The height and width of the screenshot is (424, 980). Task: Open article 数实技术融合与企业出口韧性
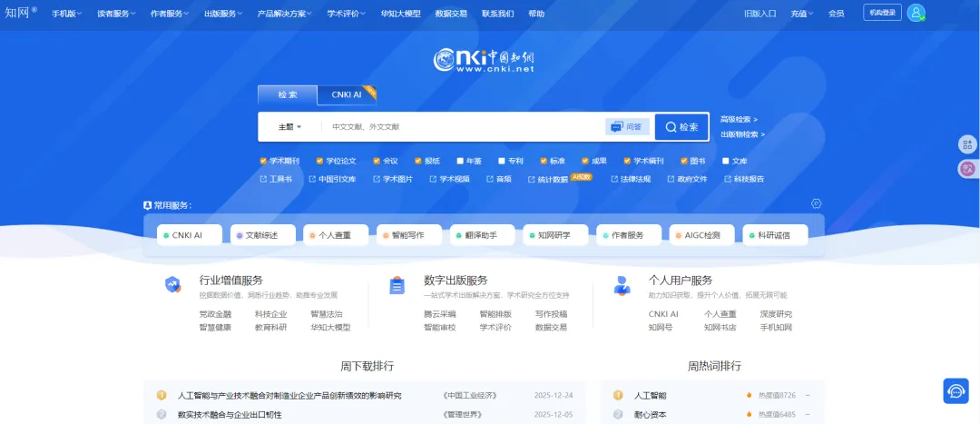tap(230, 415)
